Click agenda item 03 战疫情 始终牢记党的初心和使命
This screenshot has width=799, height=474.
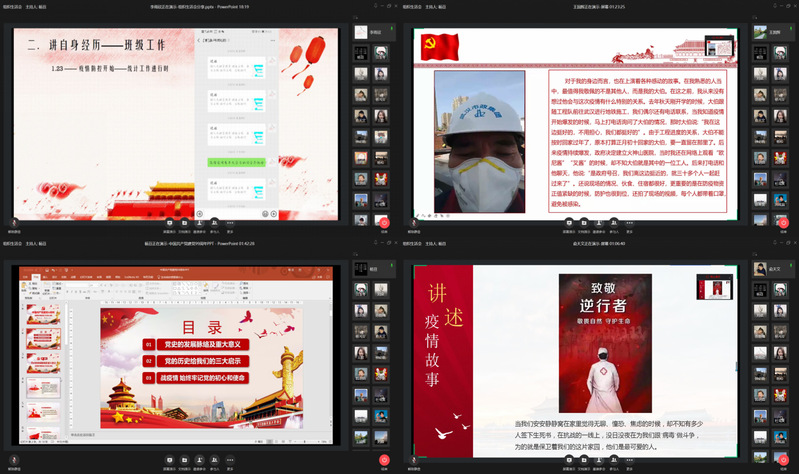[x=196, y=378]
